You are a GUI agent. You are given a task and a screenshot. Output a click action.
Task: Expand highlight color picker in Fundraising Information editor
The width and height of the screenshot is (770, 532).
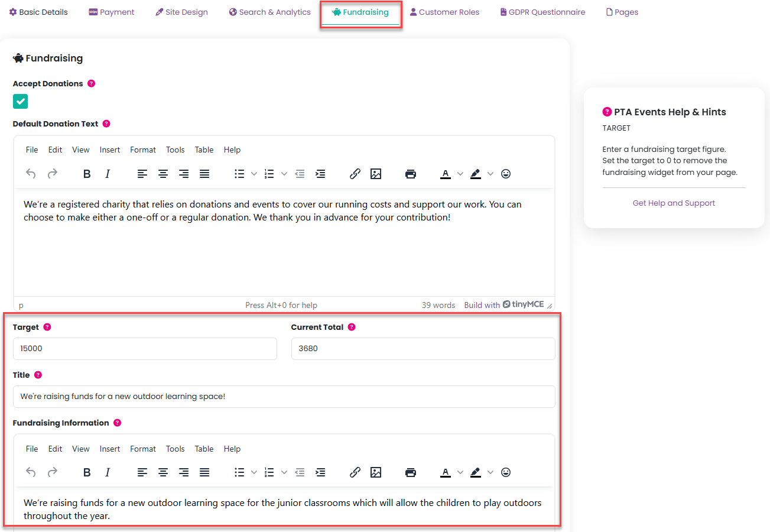click(x=490, y=472)
